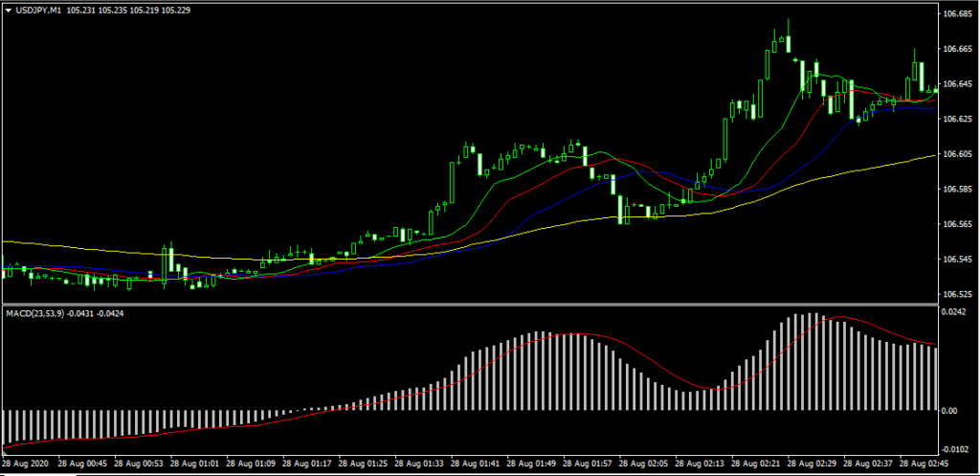Click the -0.0102 MACD scale value
The image size is (980, 476).
click(x=957, y=449)
